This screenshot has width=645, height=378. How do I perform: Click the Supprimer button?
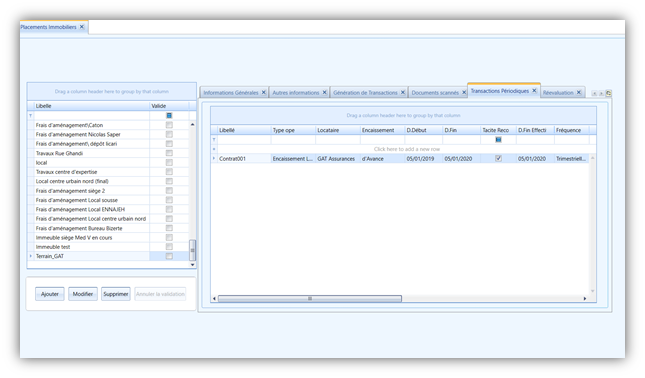coord(116,294)
